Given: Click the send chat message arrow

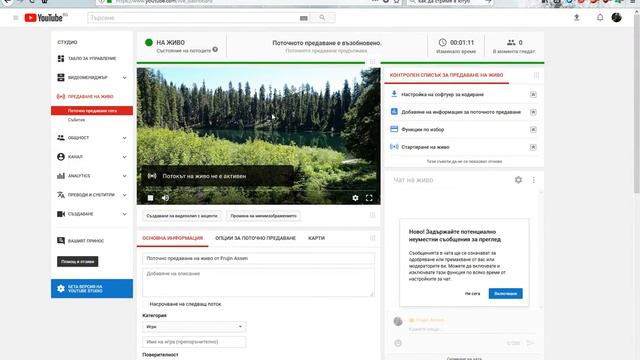Looking at the screenshot, I should coord(530,343).
